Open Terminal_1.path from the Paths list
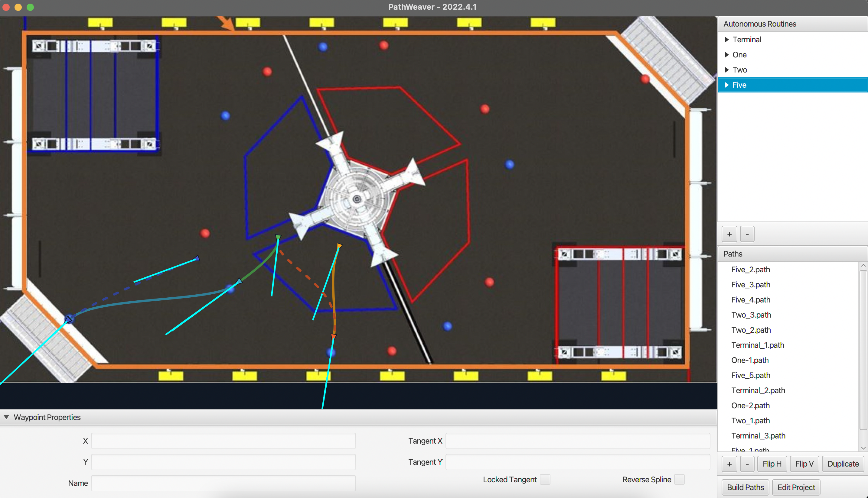Screen dimensions: 868x498 click(x=757, y=345)
